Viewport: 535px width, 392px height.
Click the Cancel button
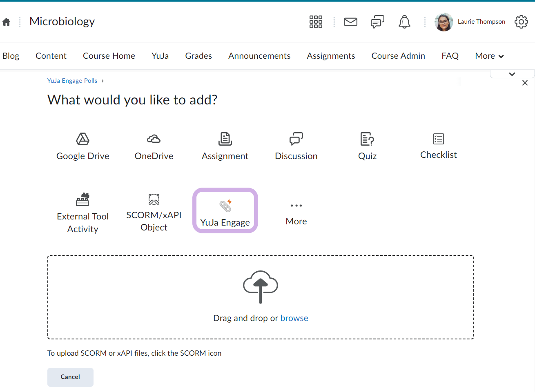point(70,377)
